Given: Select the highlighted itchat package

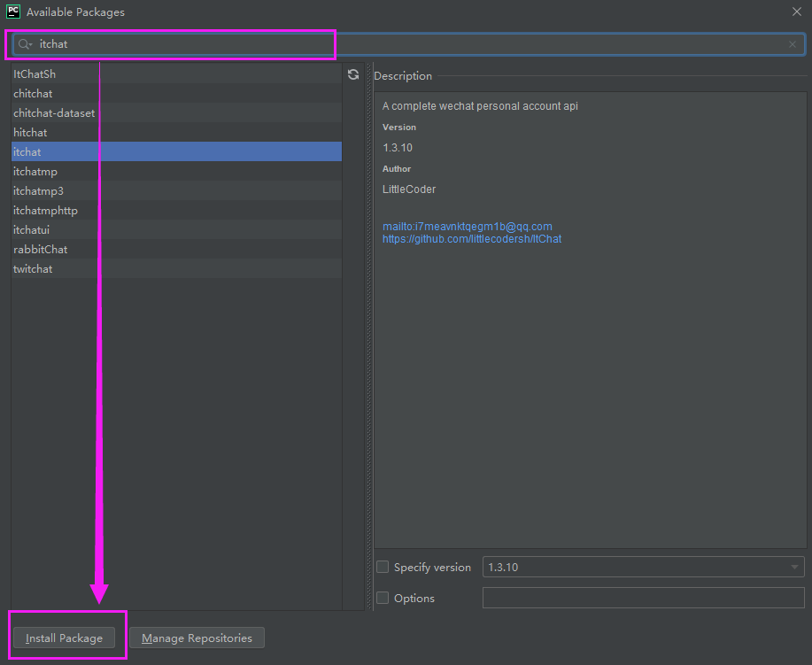Looking at the screenshot, I should (176, 151).
